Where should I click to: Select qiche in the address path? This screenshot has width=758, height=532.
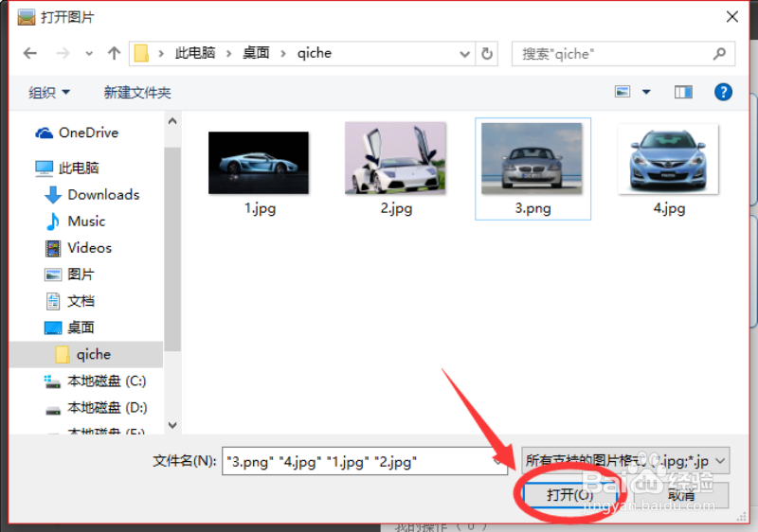[x=315, y=53]
